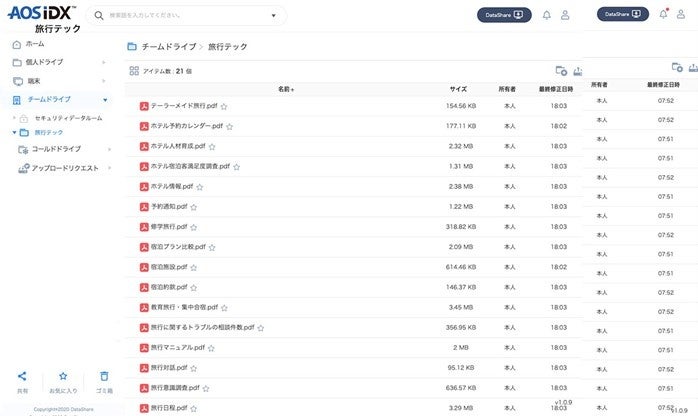The height and width of the screenshot is (416, 698).
Task: Click PDF icon of 旅行日程.pdf
Action: point(144,408)
